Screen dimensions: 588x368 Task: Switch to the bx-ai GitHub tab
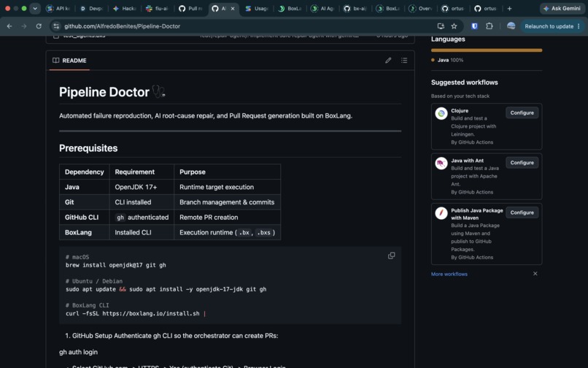point(355,8)
